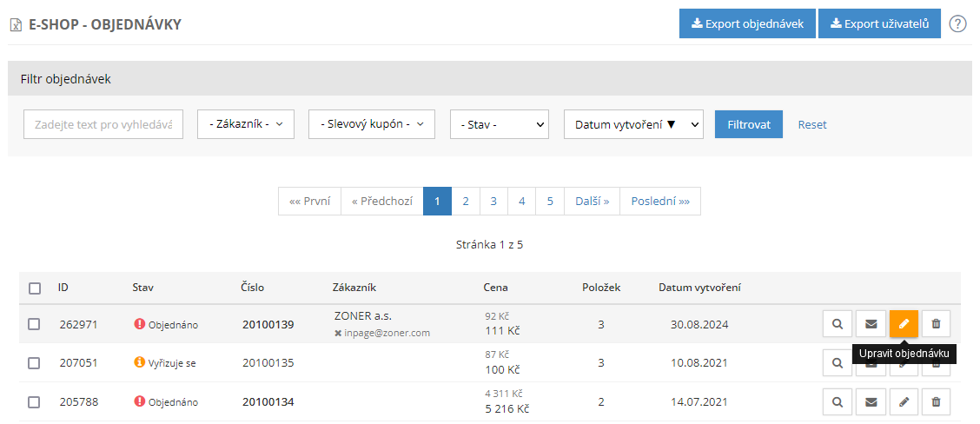Tick the select-all checkbox in table header
980x424 pixels.
click(x=35, y=288)
